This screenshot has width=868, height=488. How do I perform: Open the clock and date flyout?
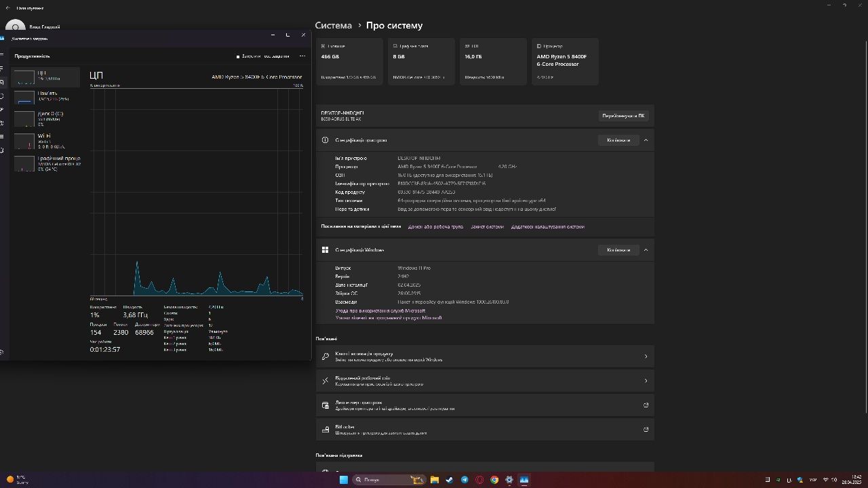coord(852,480)
